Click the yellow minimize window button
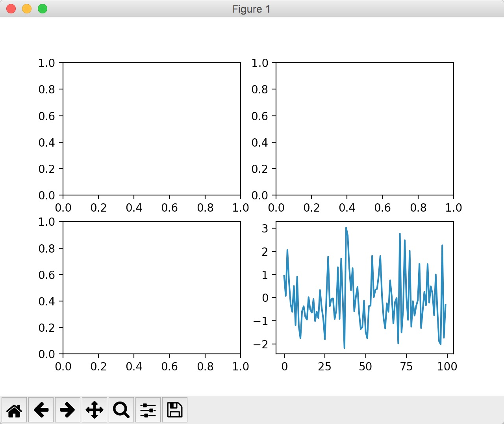The height and width of the screenshot is (424, 504). tap(26, 8)
